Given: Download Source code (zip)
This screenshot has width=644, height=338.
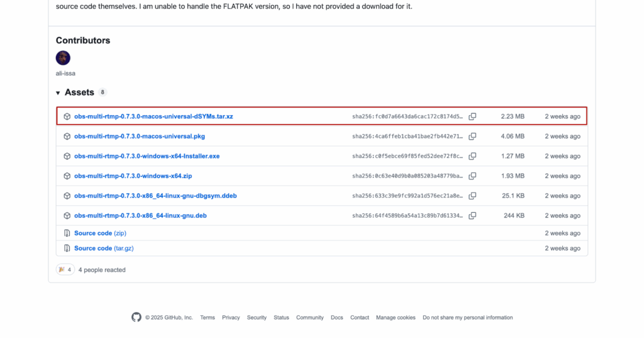Looking at the screenshot, I should [100, 233].
